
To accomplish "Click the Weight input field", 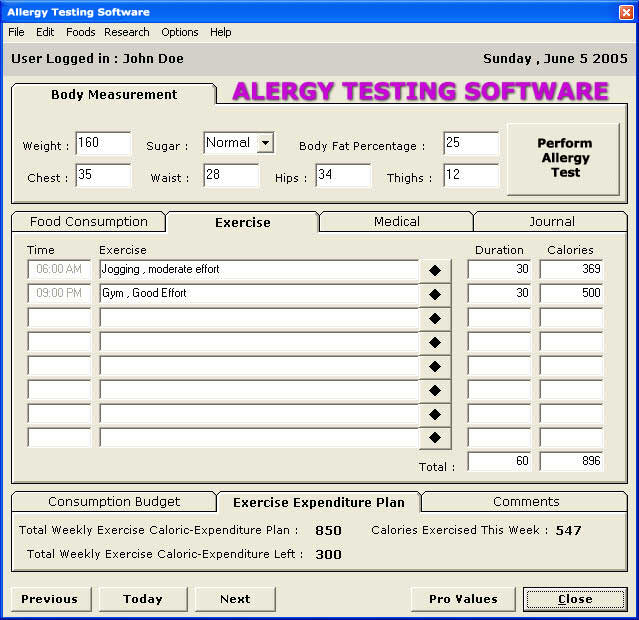I will click(104, 143).
